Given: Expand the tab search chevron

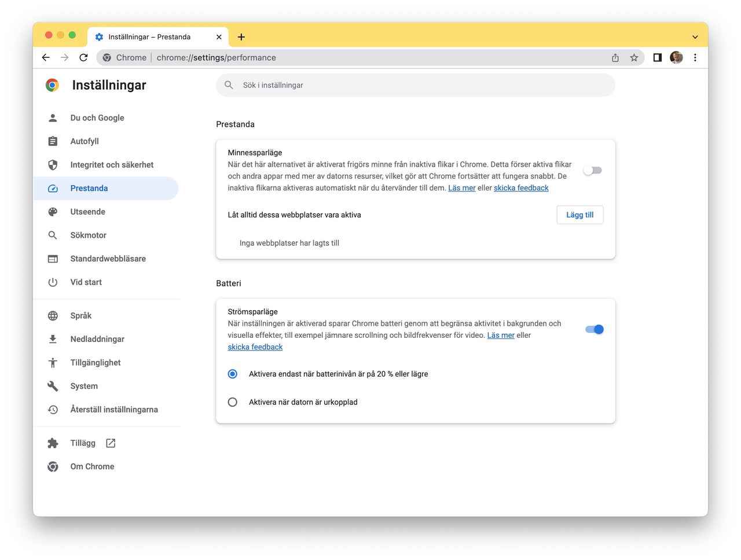Looking at the screenshot, I should 695,36.
